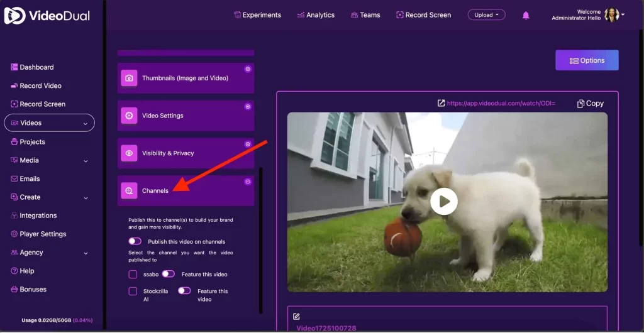Image resolution: width=644 pixels, height=333 pixels.
Task: Open the external watch link icon
Action: [x=441, y=103]
